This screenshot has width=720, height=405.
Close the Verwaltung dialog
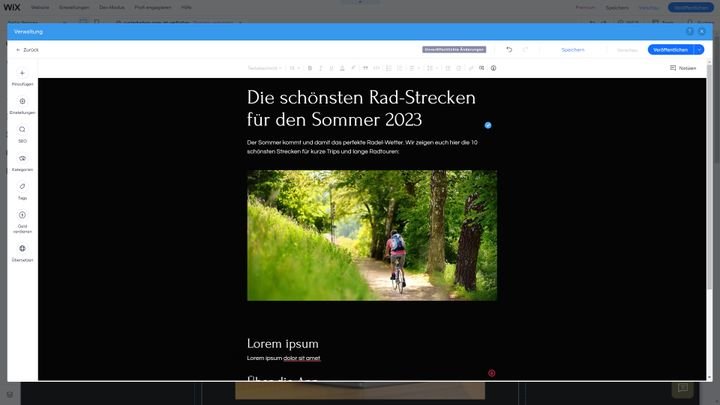point(702,31)
